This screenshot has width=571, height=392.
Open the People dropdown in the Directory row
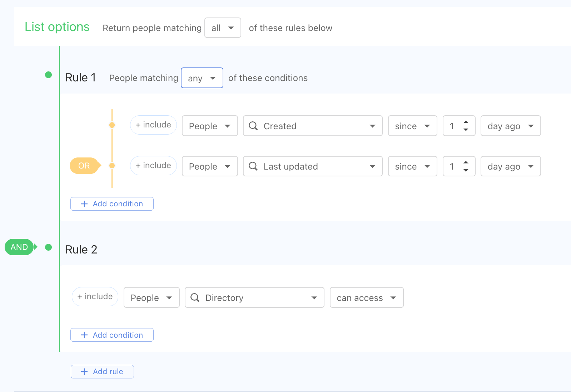pyautogui.click(x=152, y=297)
